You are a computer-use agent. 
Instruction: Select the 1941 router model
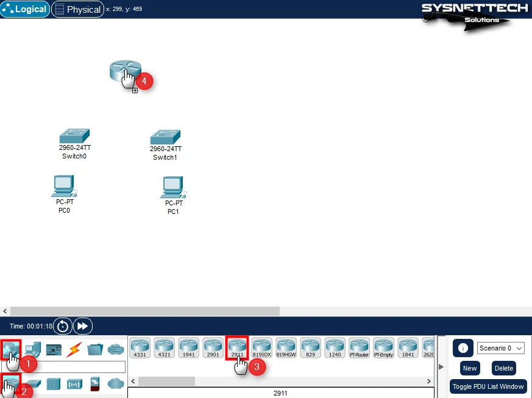pos(188,347)
